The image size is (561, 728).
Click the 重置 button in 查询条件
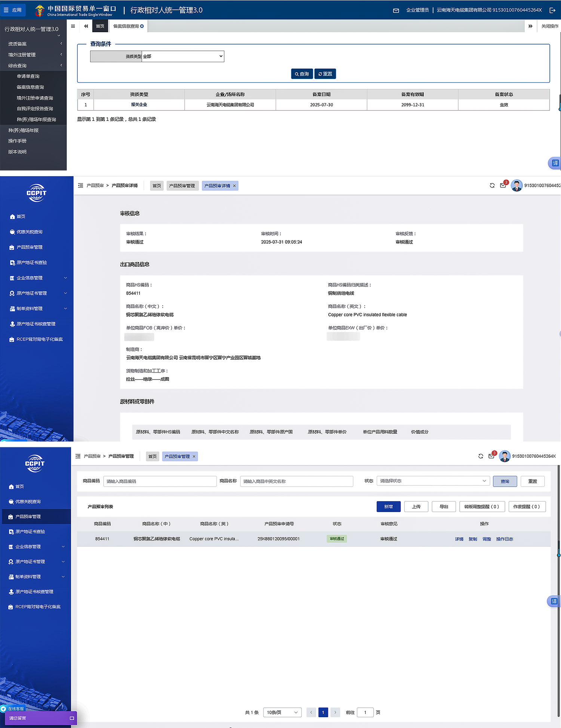coord(325,74)
